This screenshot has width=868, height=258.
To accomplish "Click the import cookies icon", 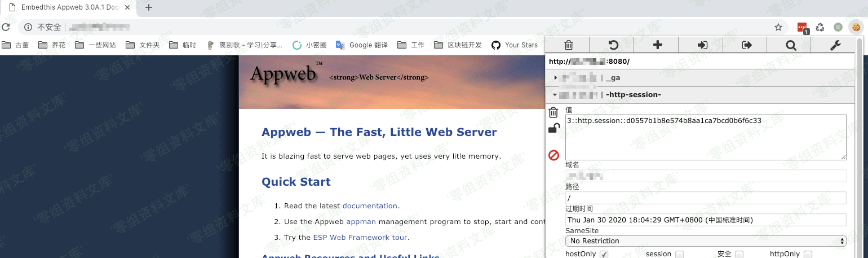I will [x=702, y=45].
